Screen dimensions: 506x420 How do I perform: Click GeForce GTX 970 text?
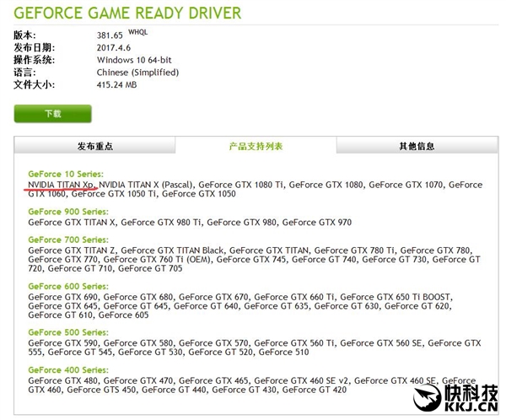tap(317, 223)
